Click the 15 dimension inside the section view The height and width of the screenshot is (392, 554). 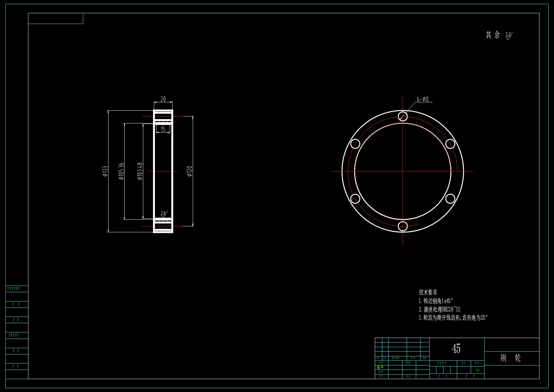point(163,129)
